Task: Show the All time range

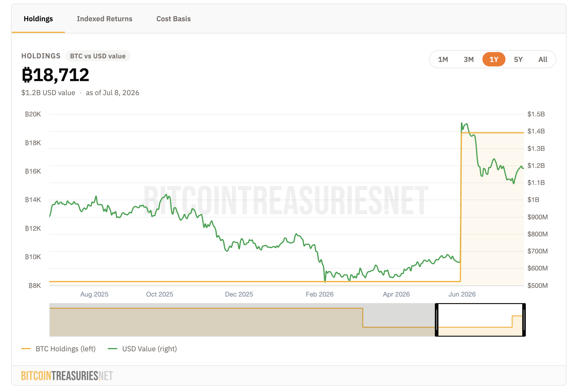Action: pos(543,59)
